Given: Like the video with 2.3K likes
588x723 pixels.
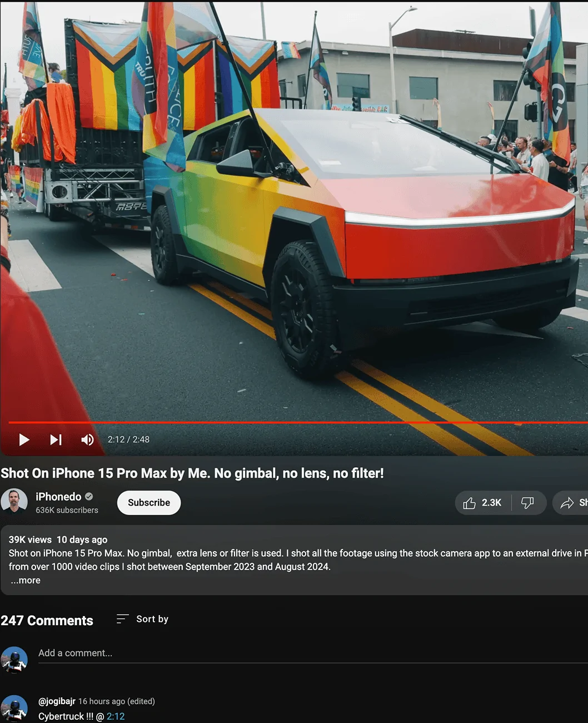Looking at the screenshot, I should (483, 503).
